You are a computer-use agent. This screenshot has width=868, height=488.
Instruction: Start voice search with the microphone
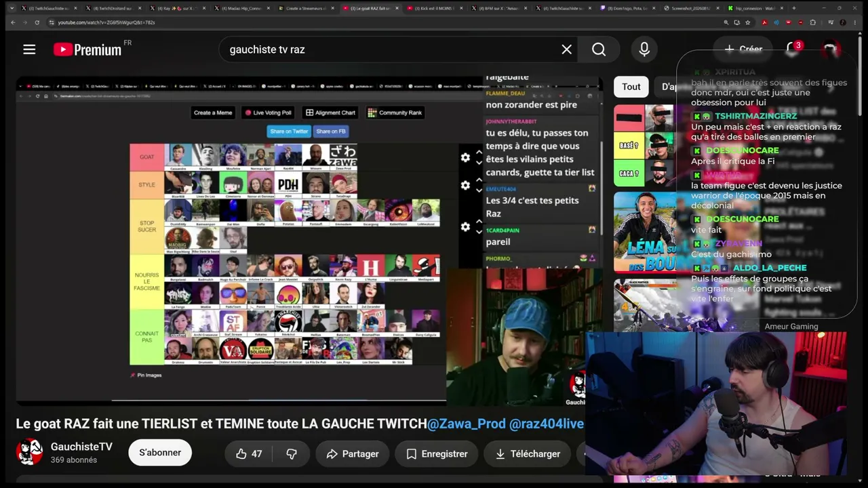tap(644, 49)
